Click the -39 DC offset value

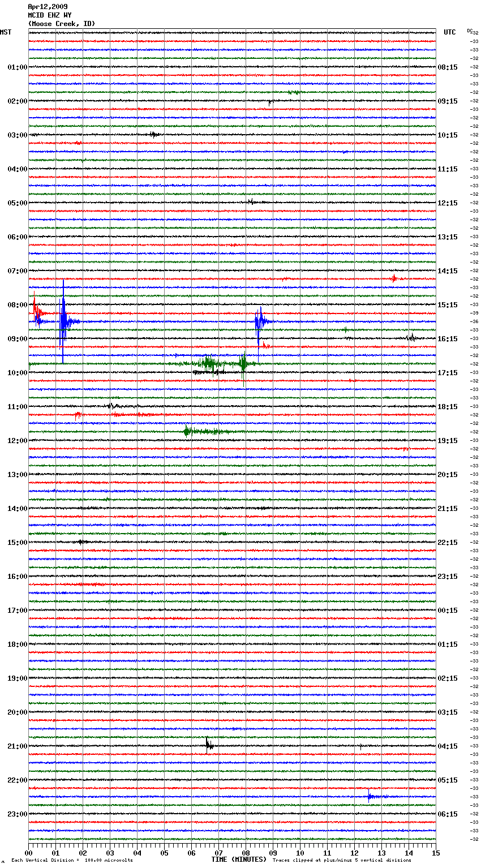pos(475,313)
